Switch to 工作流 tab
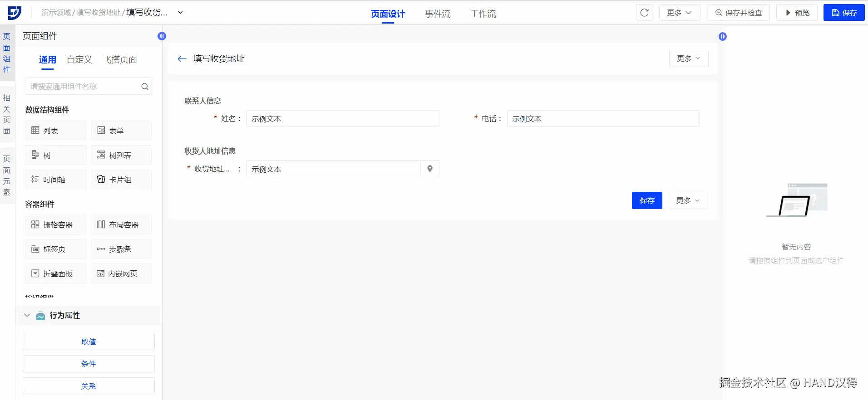Viewport: 868px width, 400px height. (483, 14)
